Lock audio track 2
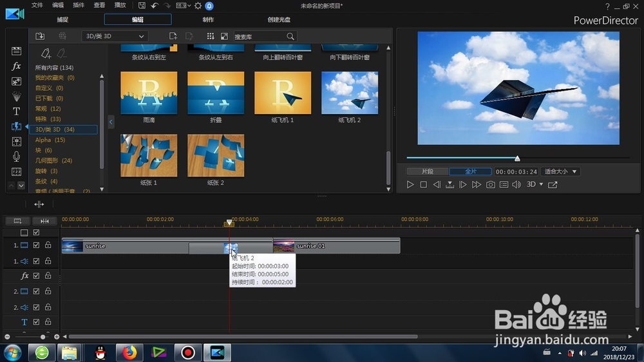 coord(48,307)
